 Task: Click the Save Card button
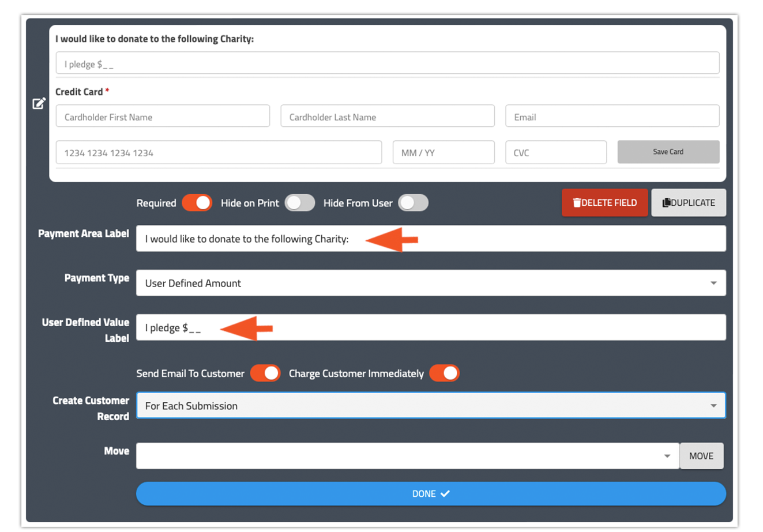click(668, 152)
